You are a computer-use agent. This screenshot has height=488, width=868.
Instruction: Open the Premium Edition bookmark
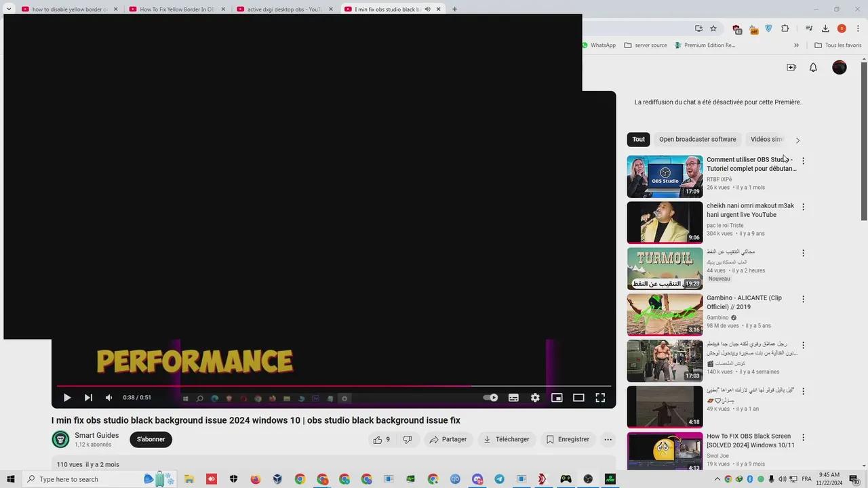pos(705,45)
